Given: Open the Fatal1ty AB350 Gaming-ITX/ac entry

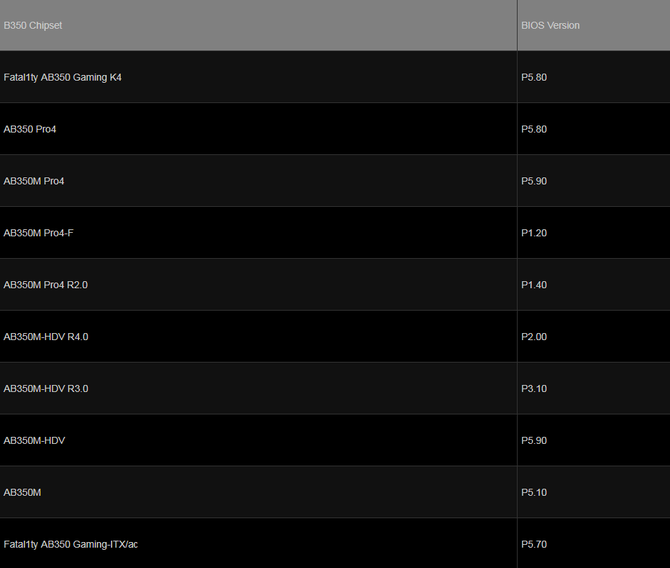Looking at the screenshot, I should (71, 544).
